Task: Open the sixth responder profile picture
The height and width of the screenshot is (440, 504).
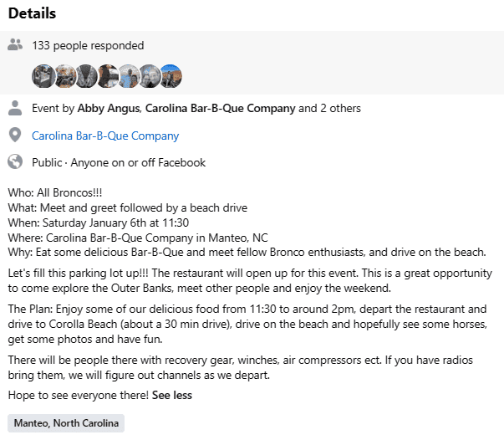Action: coord(150,76)
